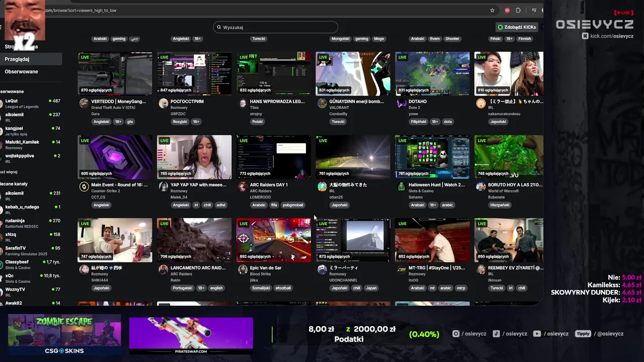The image size is (644, 362).
Task: Open VERTEDDD channel avatar
Action: coord(84,103)
